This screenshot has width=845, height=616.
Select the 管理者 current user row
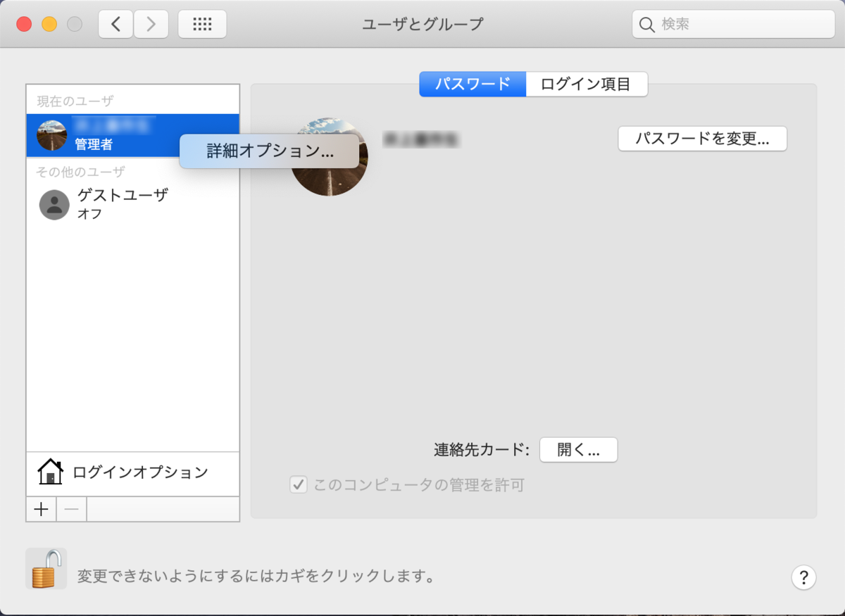point(132,136)
